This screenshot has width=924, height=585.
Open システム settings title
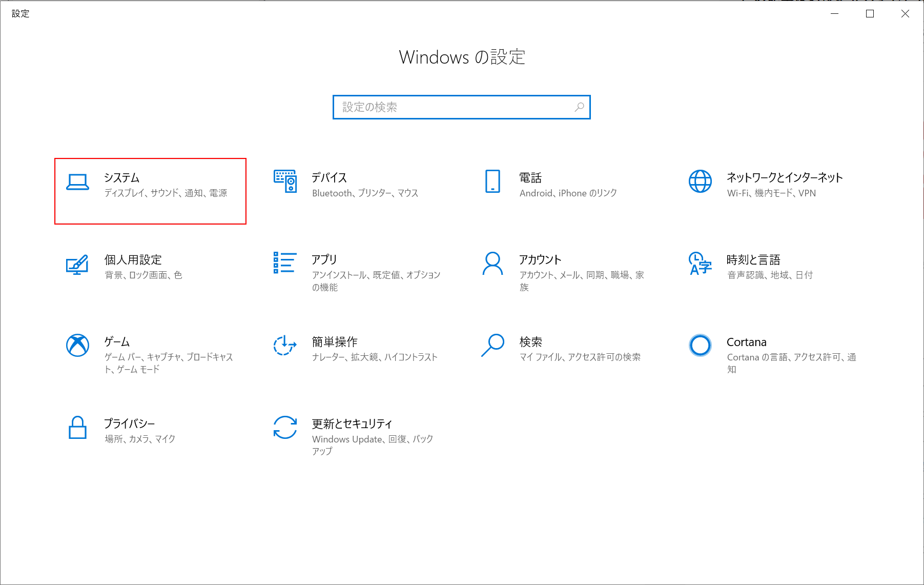[122, 178]
